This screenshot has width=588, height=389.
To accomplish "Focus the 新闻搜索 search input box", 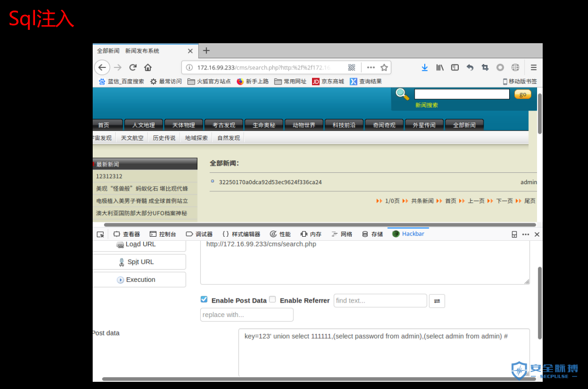I will pos(462,94).
